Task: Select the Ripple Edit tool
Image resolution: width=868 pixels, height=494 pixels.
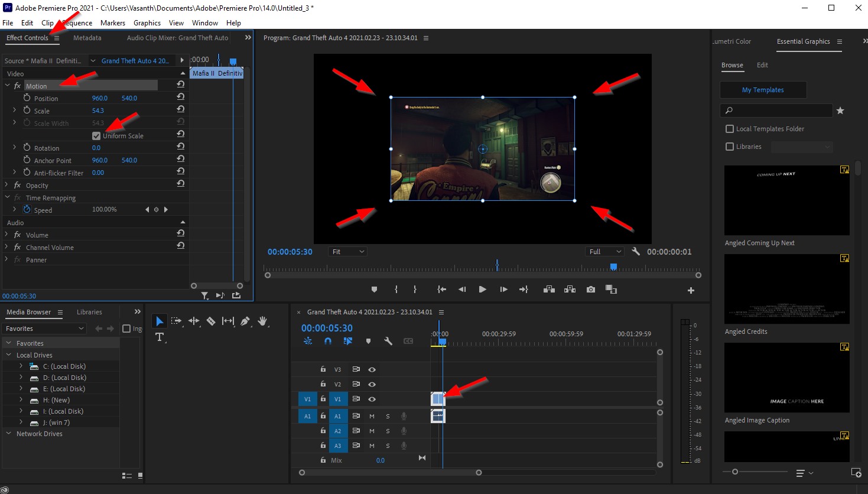Action: coord(194,321)
